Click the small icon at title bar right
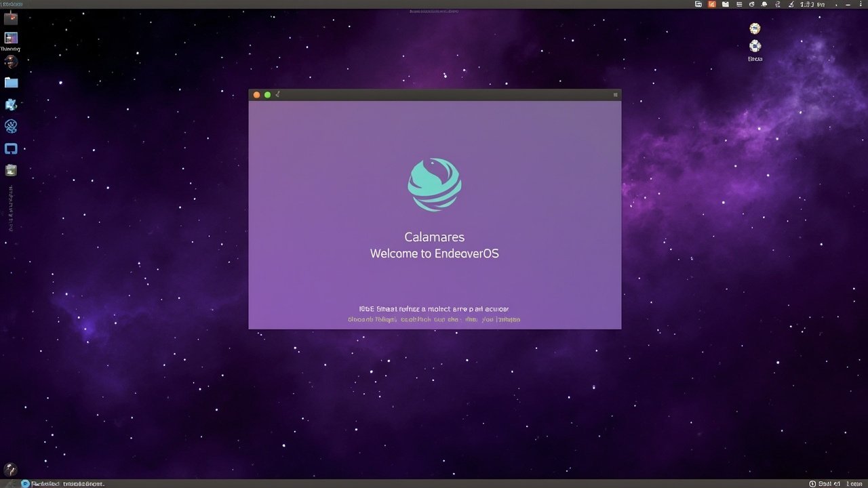 pyautogui.click(x=616, y=95)
